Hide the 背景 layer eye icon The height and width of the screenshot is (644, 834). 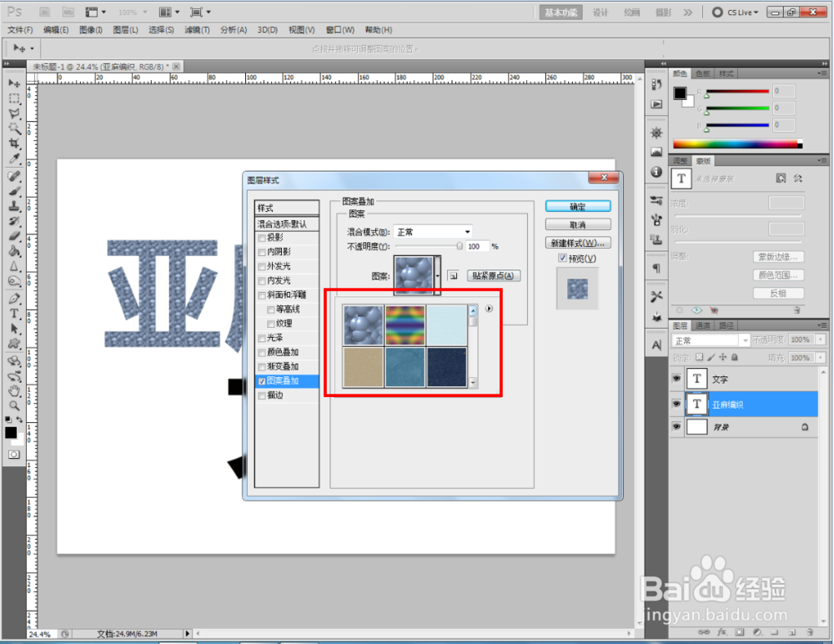(676, 427)
